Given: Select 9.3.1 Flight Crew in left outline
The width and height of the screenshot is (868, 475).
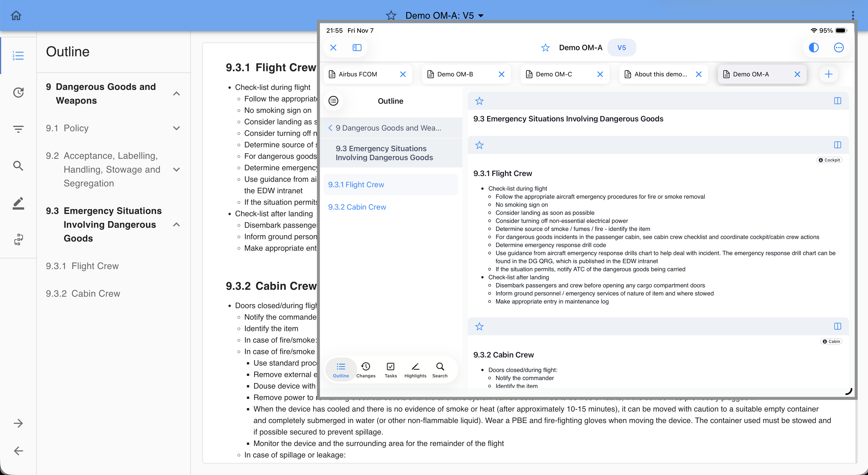Looking at the screenshot, I should pos(82,266).
